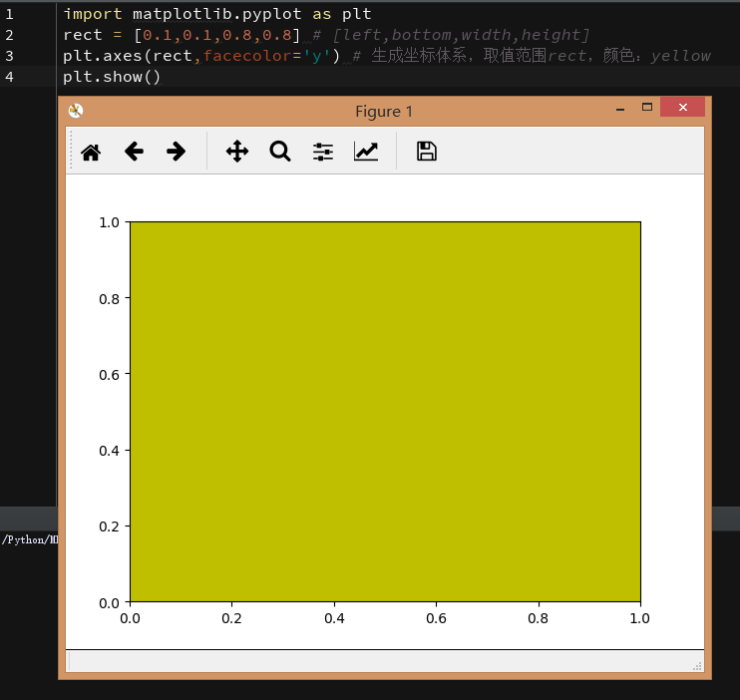Click the 'plt.show()' code line

tap(112, 77)
